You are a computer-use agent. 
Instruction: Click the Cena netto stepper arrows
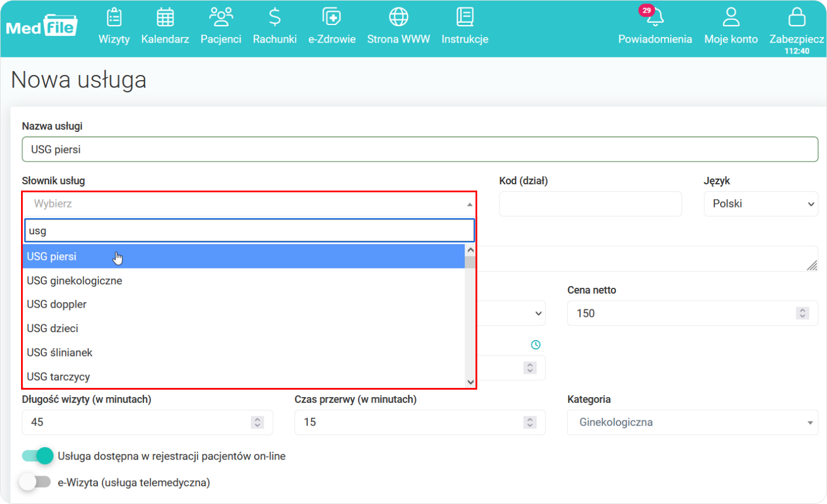pyautogui.click(x=802, y=313)
